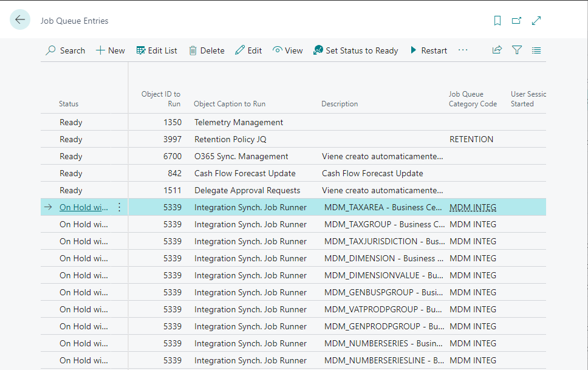
Task: Click Set Status to Ready
Action: (x=355, y=50)
